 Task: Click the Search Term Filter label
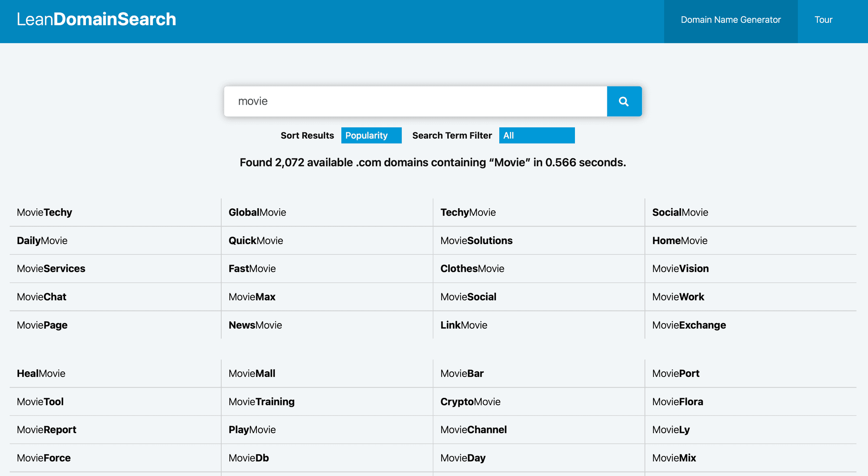click(452, 135)
